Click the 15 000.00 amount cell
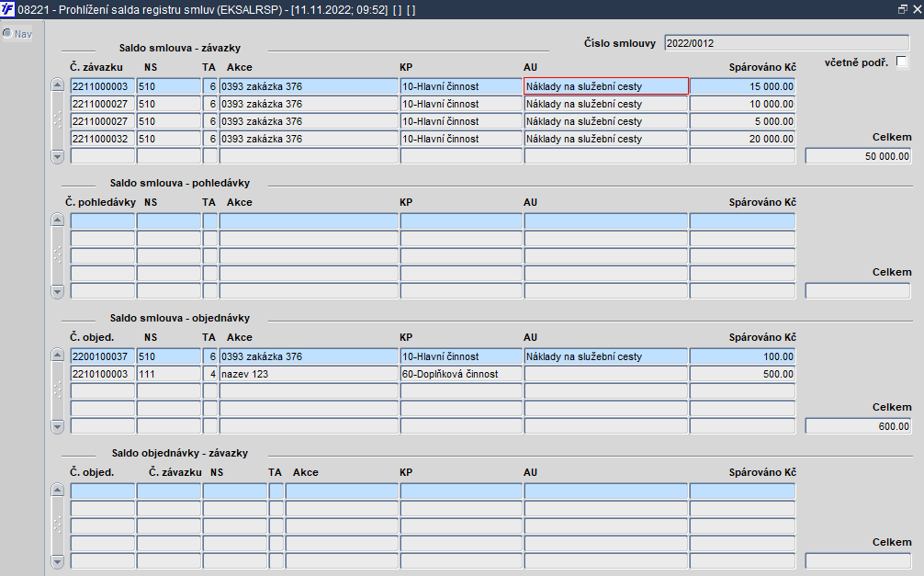Viewport: 924px width, 576px height. pyautogui.click(x=742, y=86)
